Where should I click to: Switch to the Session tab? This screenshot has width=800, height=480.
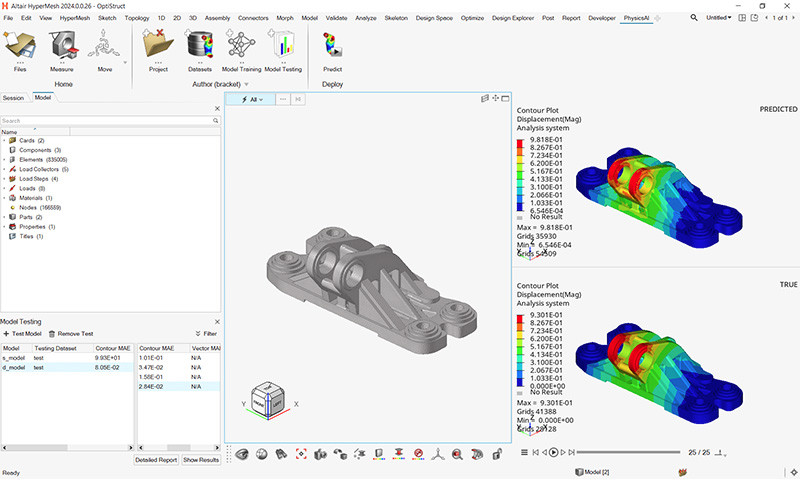point(14,98)
